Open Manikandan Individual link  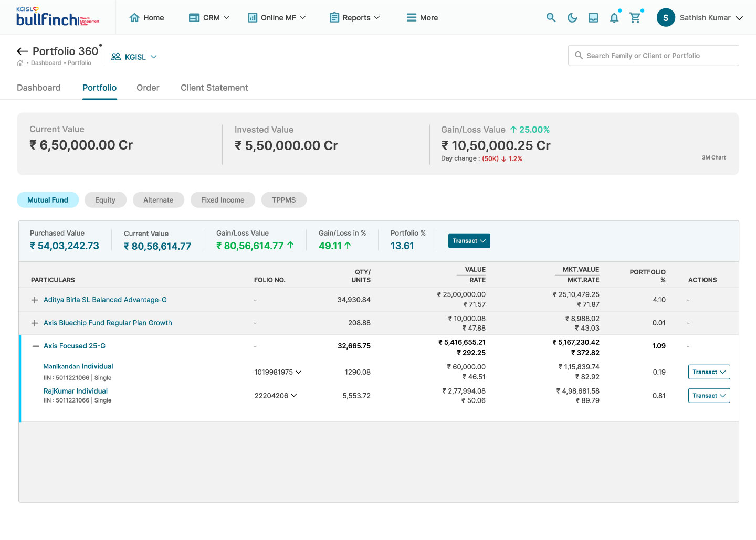[x=78, y=366]
